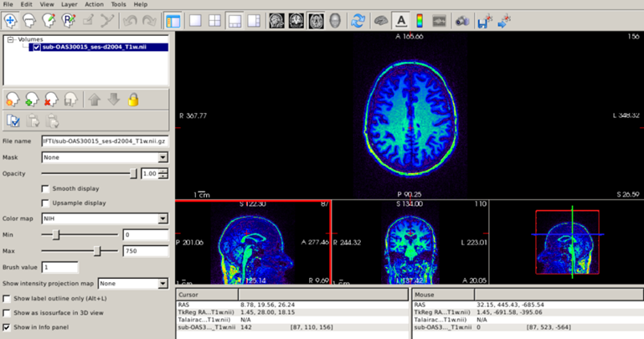Toggle visibility checkbox of sub-OAS30015 volume
644x339 pixels.
37,47
